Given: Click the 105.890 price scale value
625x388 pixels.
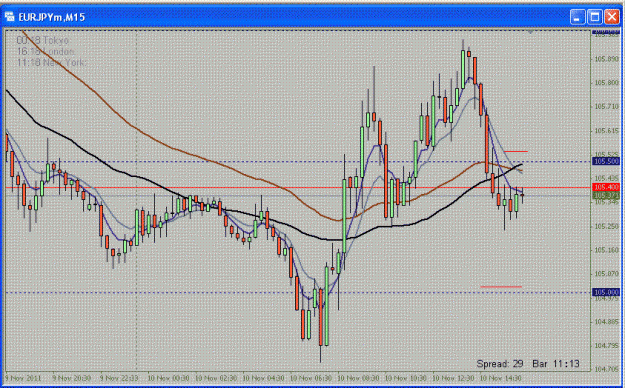Looking at the screenshot, I should click(607, 59).
